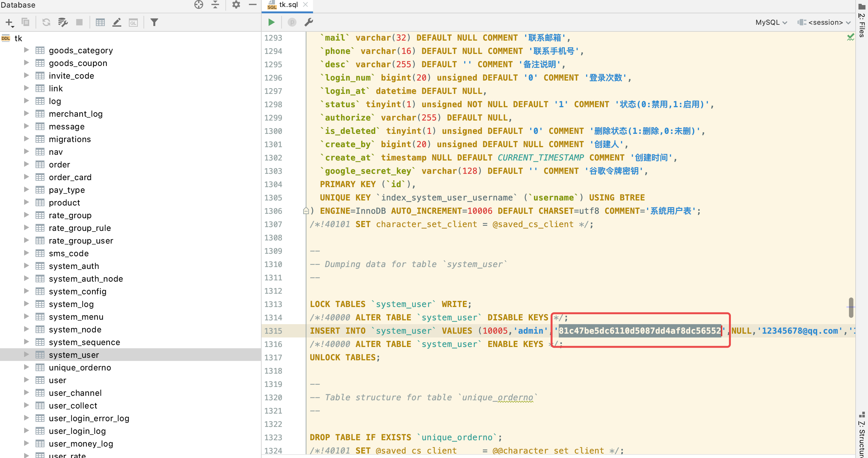The height and width of the screenshot is (458, 868).
Task: Expand the user_channel table node
Action: coord(26,392)
